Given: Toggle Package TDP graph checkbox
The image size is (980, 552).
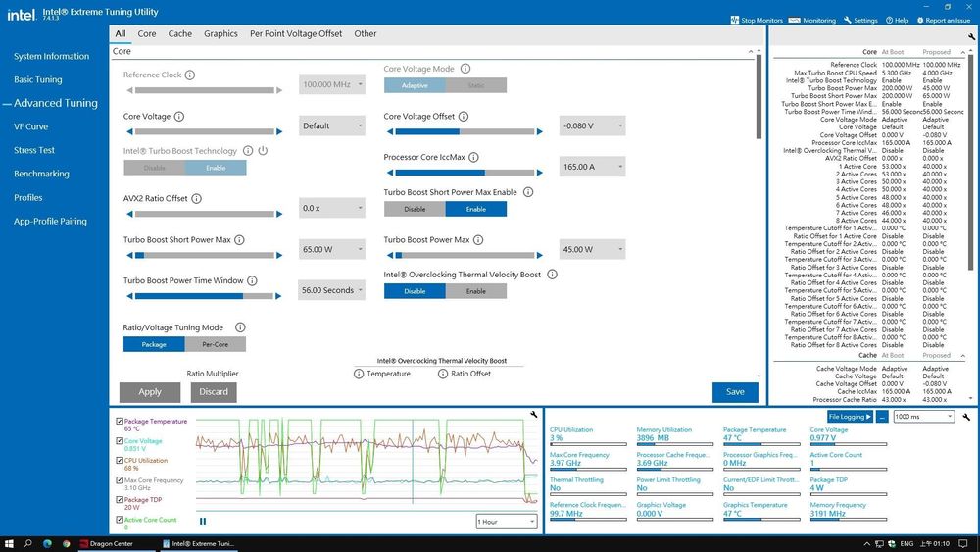Looking at the screenshot, I should coord(120,499).
